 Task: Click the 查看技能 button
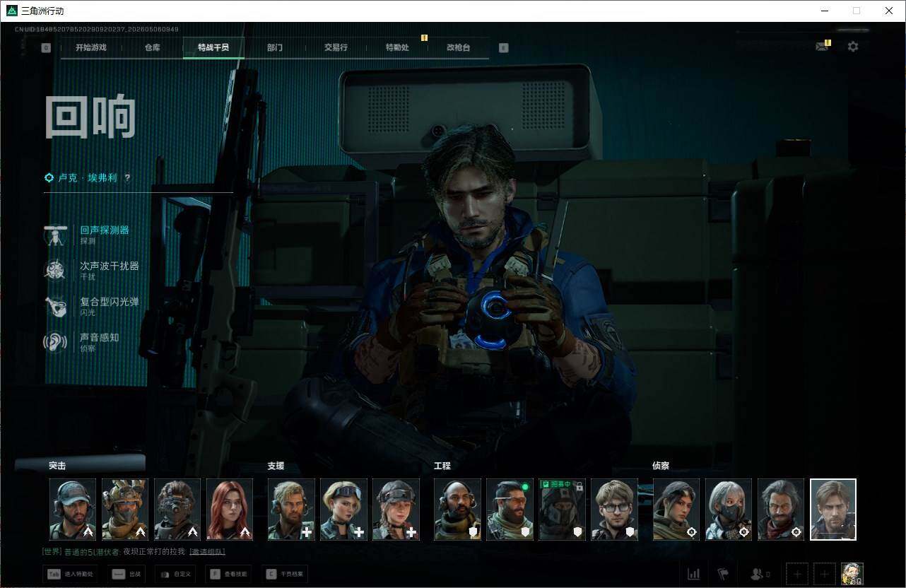[228, 574]
